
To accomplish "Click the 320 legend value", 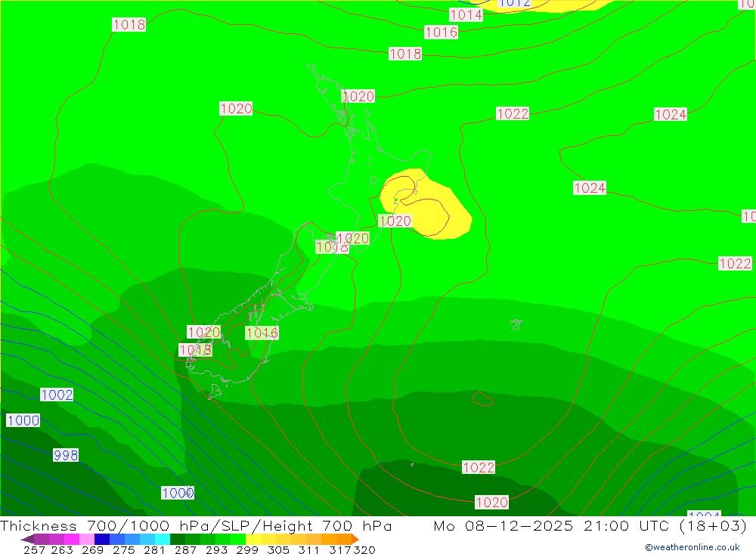I will click(364, 550).
